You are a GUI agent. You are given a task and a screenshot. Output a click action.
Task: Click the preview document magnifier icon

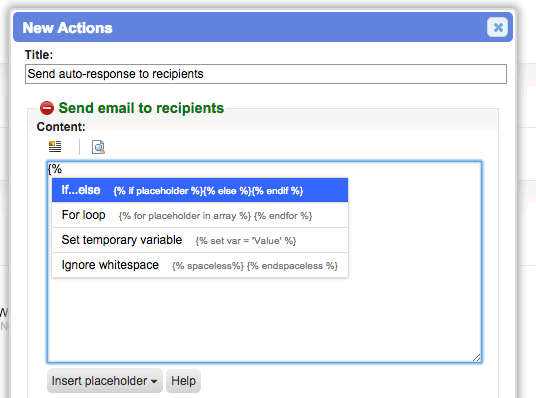click(98, 147)
